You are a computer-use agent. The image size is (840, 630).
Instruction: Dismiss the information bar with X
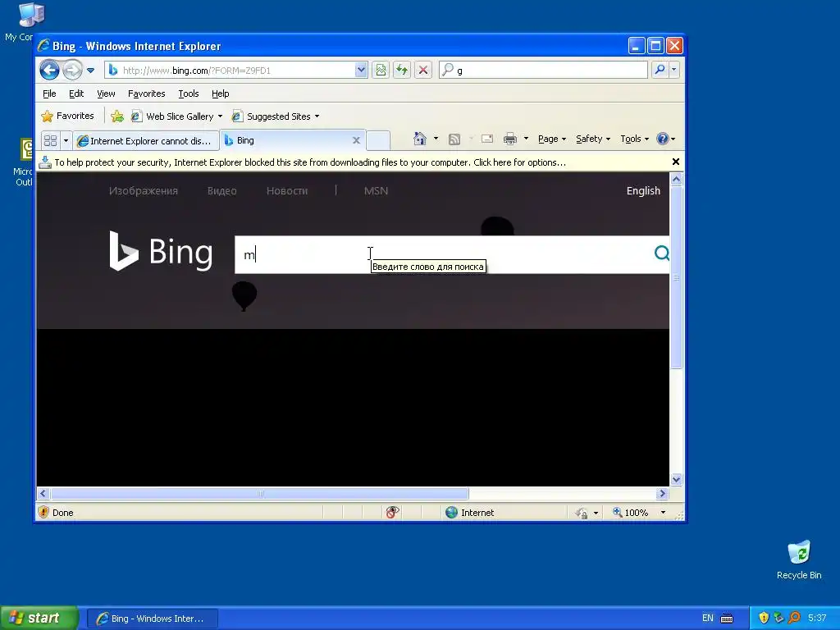(x=676, y=162)
